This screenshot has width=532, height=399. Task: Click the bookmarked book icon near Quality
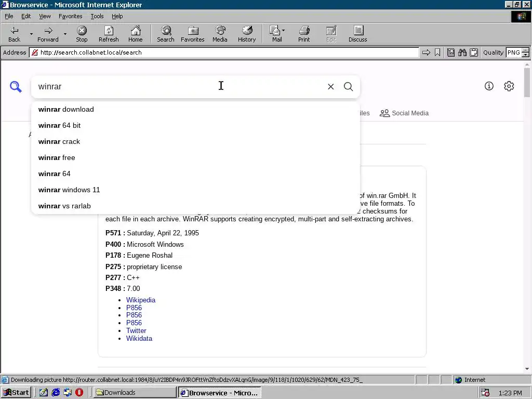tap(451, 52)
